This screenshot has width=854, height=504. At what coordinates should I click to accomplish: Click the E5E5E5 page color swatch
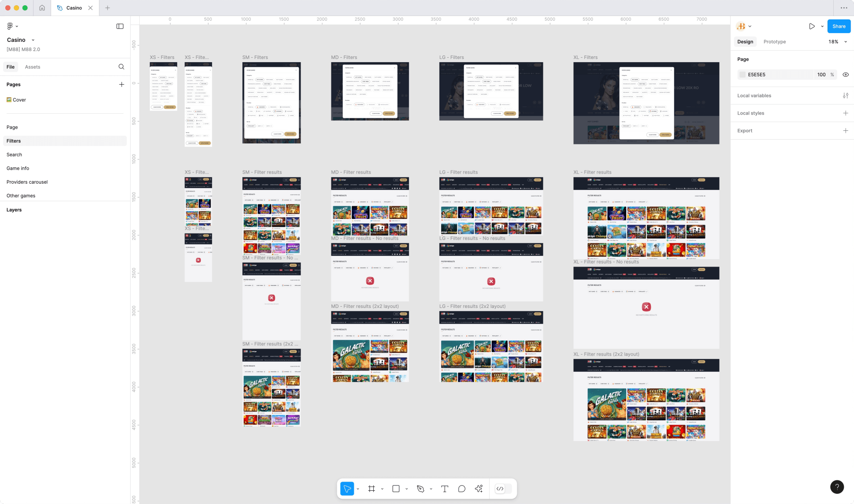click(743, 74)
